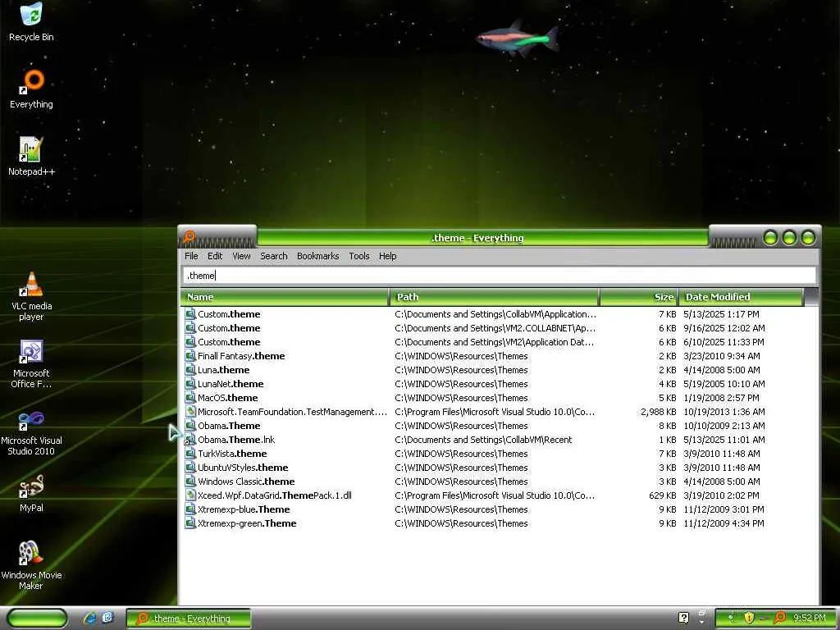The image size is (840, 630).
Task: Click the .theme - Everything taskbar button
Action: pos(189,619)
